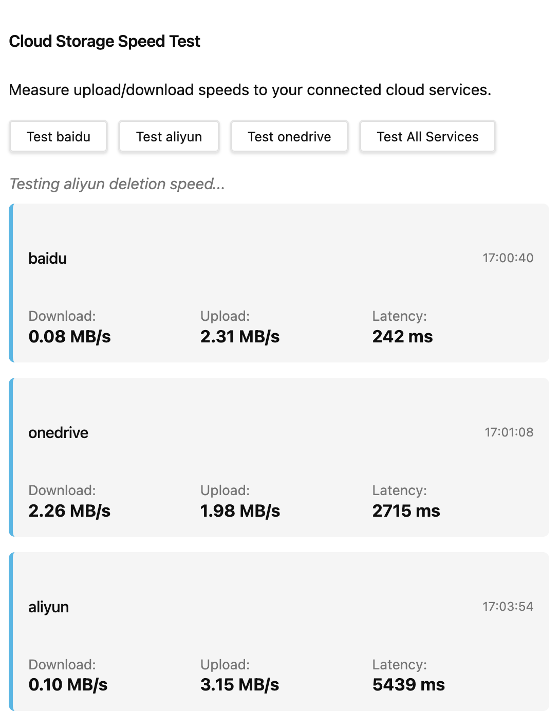This screenshot has width=560, height=728.
Task: Click onedrive latency value 2715 ms
Action: pos(406,511)
